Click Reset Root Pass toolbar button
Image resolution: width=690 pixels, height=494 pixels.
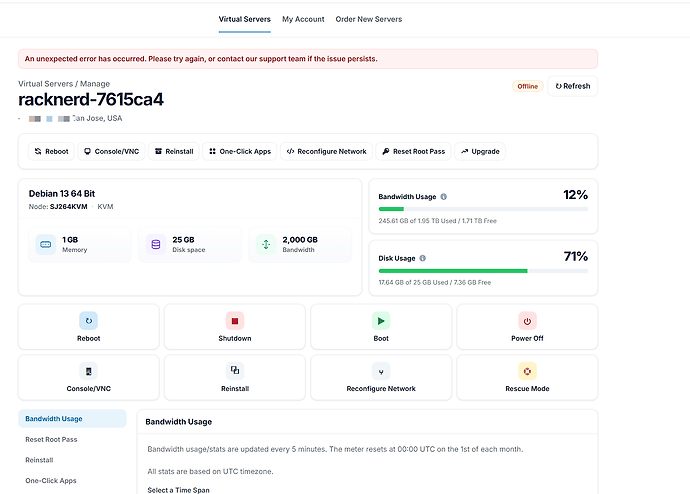pos(413,151)
